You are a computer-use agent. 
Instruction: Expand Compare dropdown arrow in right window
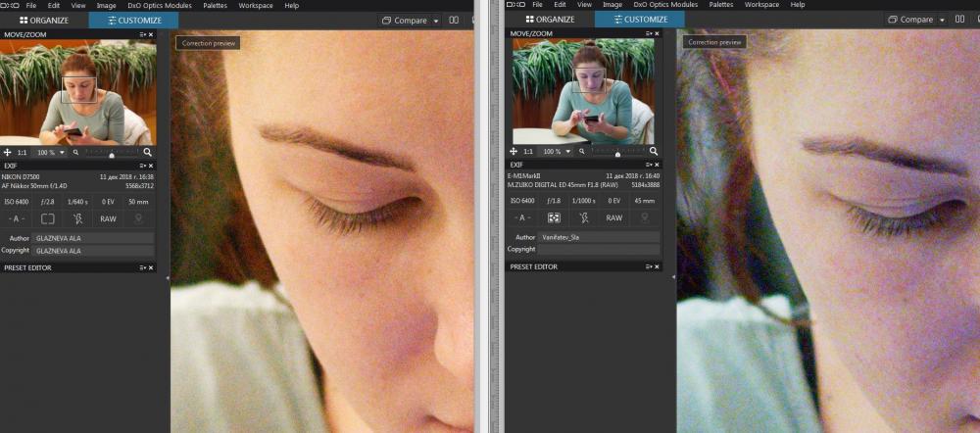click(942, 20)
